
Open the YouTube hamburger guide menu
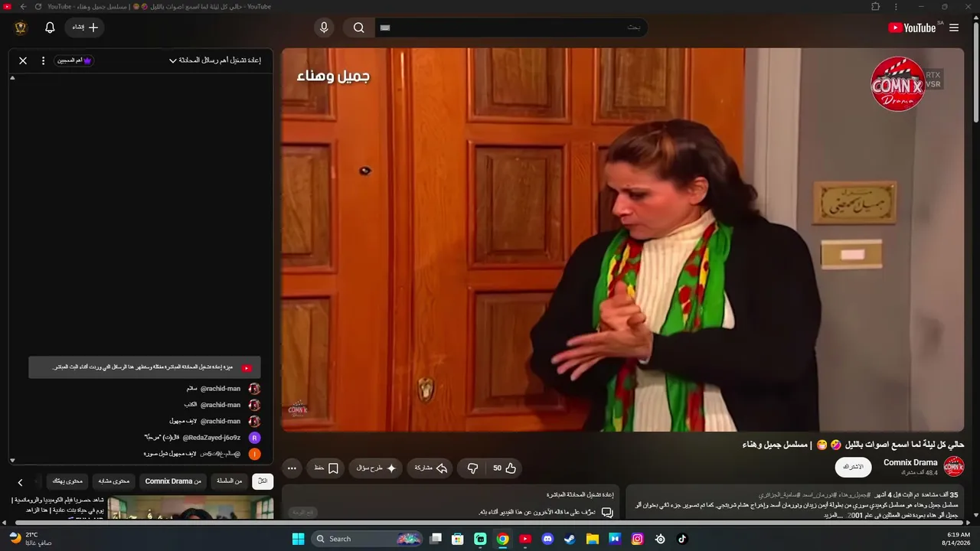954,28
